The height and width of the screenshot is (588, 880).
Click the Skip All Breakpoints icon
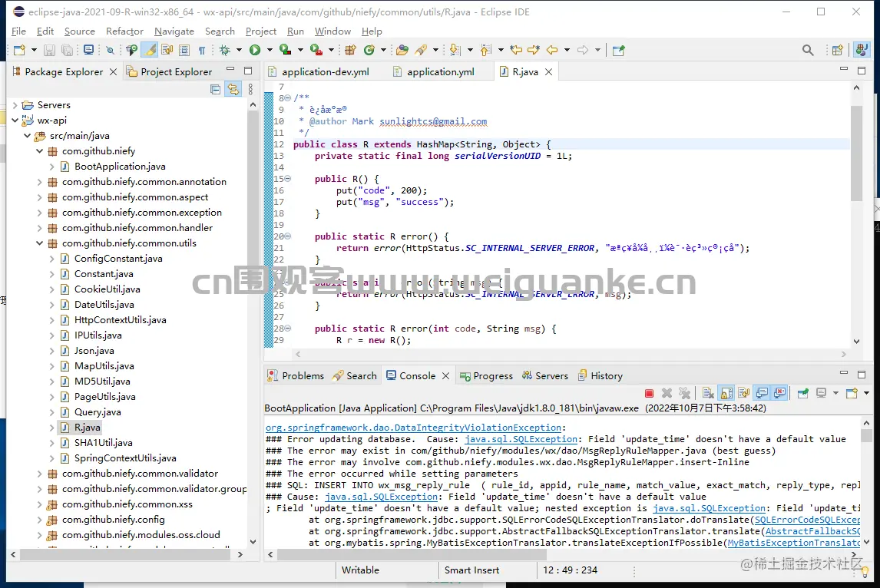[110, 50]
